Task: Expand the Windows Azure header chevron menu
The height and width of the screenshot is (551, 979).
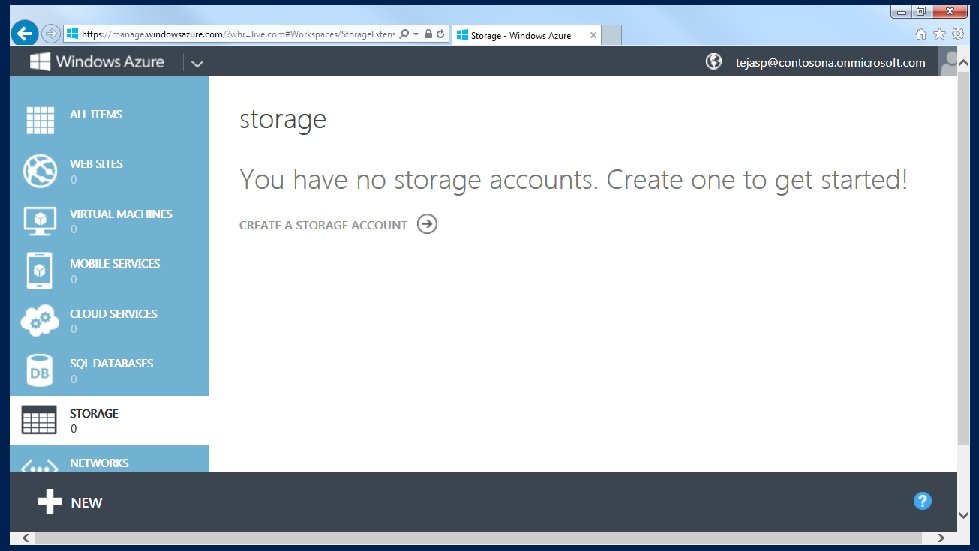Action: (x=197, y=63)
